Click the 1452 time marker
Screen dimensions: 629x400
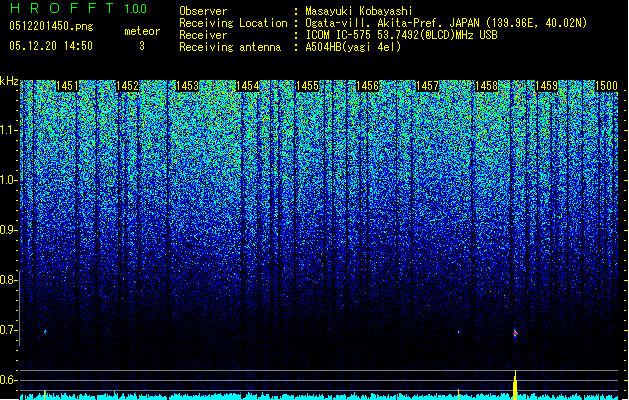coord(127,86)
